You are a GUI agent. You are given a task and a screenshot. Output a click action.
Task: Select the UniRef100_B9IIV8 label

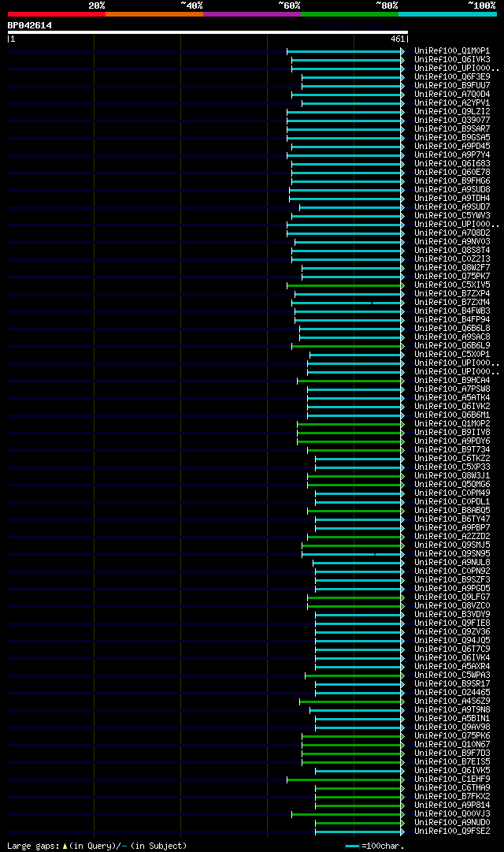point(452,433)
